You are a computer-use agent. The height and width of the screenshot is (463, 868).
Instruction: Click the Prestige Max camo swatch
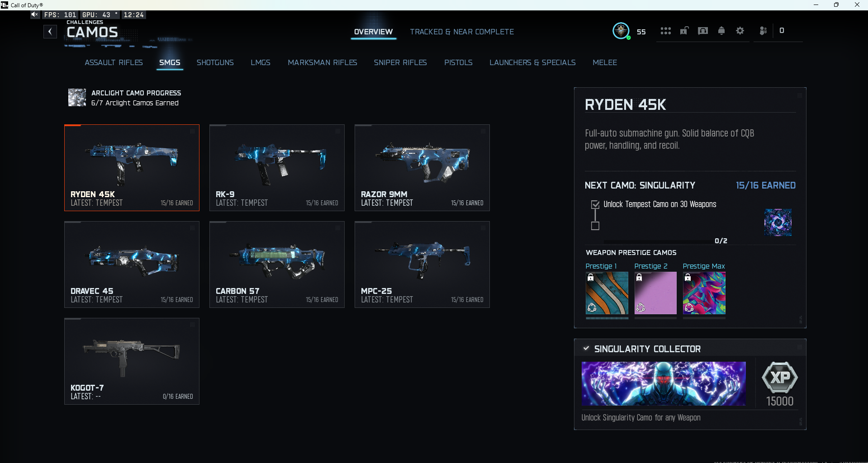tap(704, 293)
